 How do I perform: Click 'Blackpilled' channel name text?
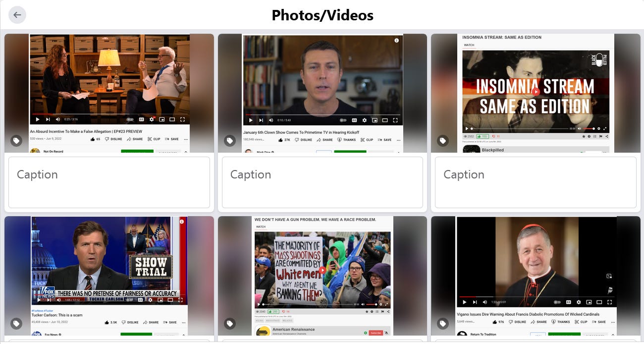493,150
